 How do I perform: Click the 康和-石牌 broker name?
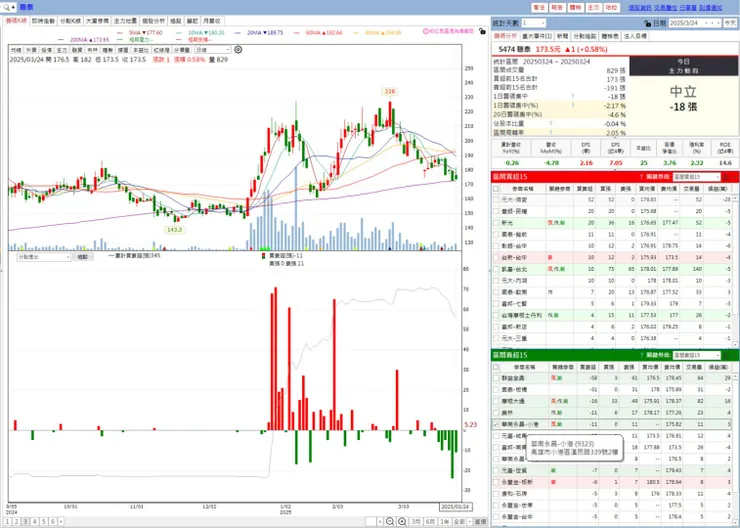514,494
